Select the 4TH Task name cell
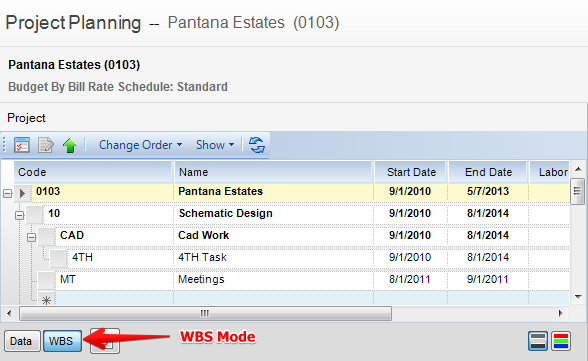The image size is (588, 361). [273, 258]
